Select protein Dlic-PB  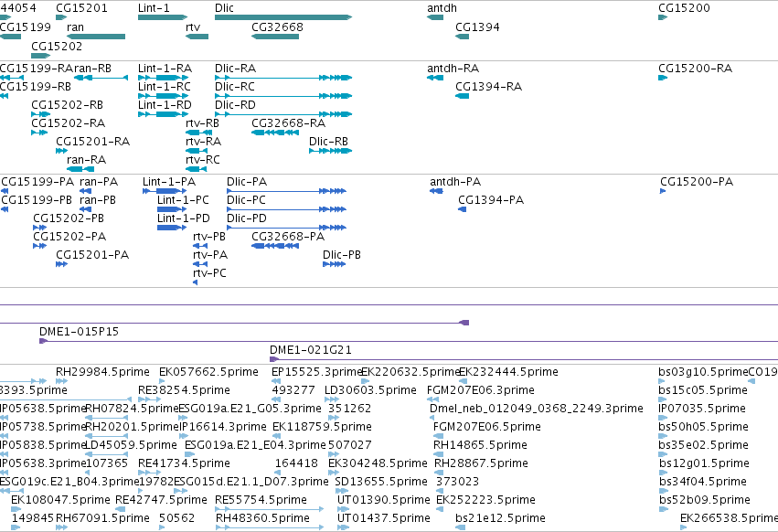[334, 264]
